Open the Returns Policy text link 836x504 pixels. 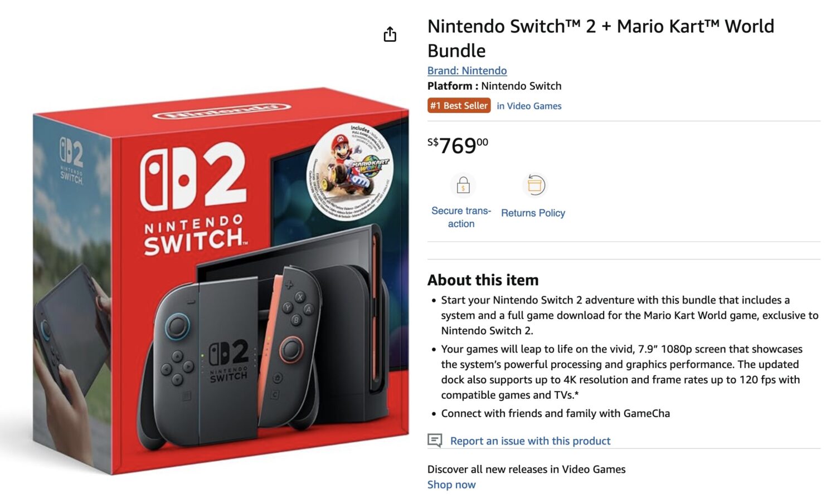533,213
